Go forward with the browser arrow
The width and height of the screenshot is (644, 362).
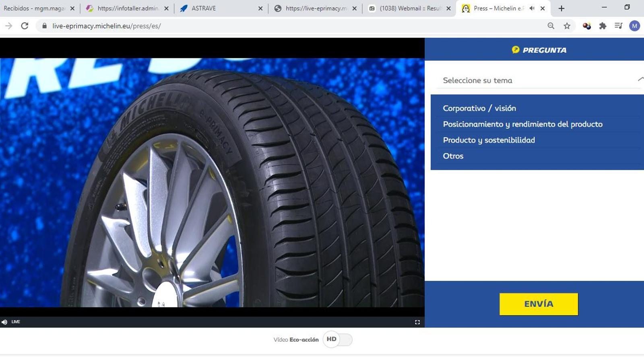(8, 26)
